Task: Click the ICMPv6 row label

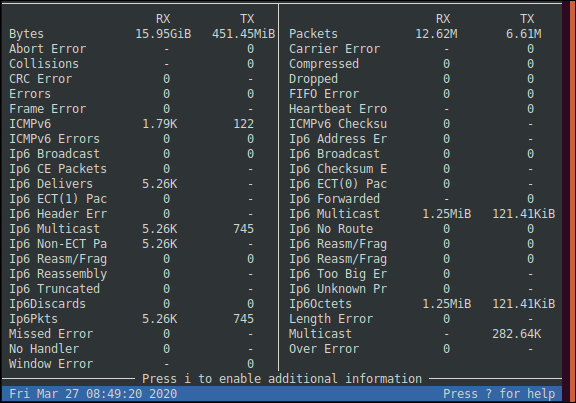Action: pyautogui.click(x=30, y=124)
